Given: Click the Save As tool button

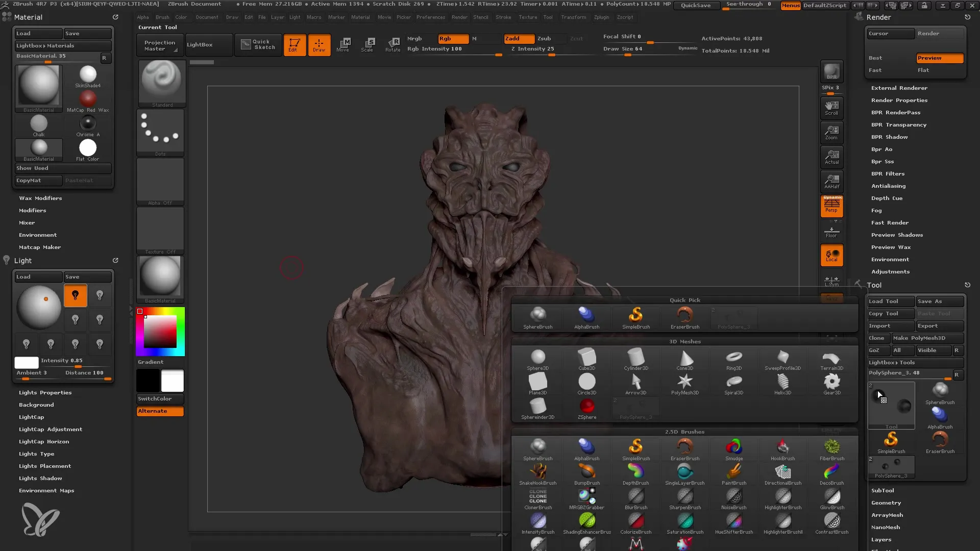Looking at the screenshot, I should pyautogui.click(x=938, y=300).
